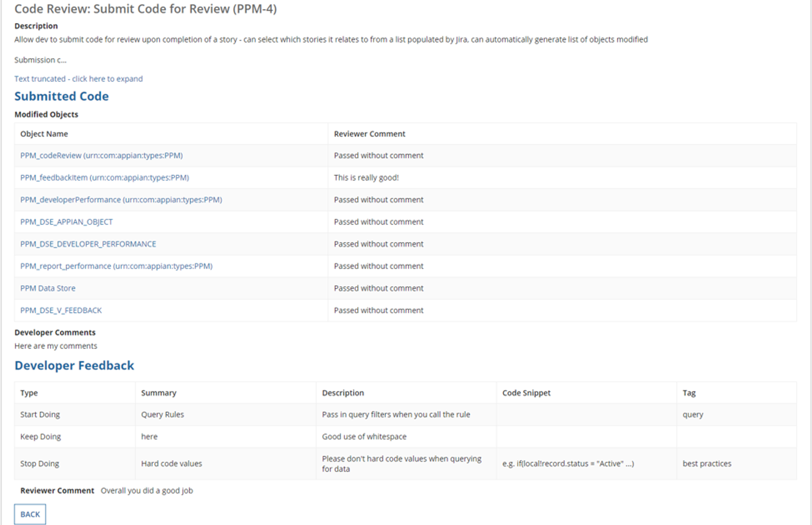Screen dimensions: 812x525
Task: Open PPM_DSE_APPIAN_OBJECT link
Action: tap(67, 222)
